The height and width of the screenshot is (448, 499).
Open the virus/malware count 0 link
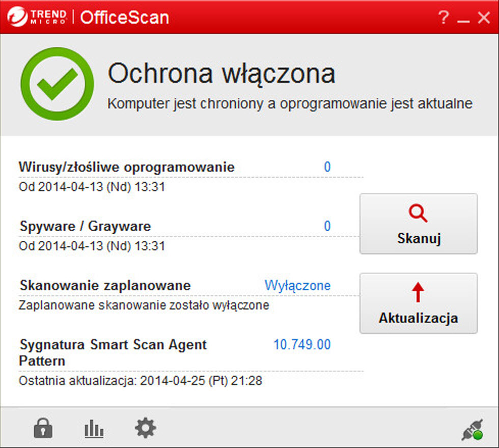point(327,167)
